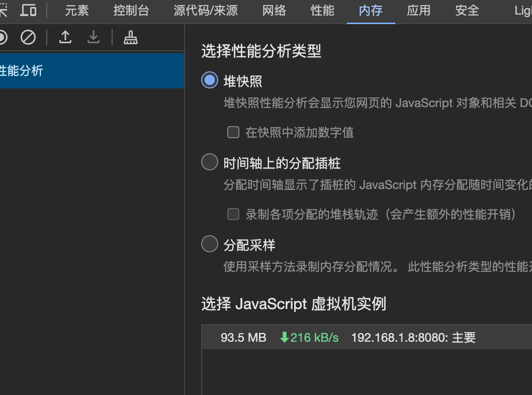Click the save profile download icon

point(94,37)
